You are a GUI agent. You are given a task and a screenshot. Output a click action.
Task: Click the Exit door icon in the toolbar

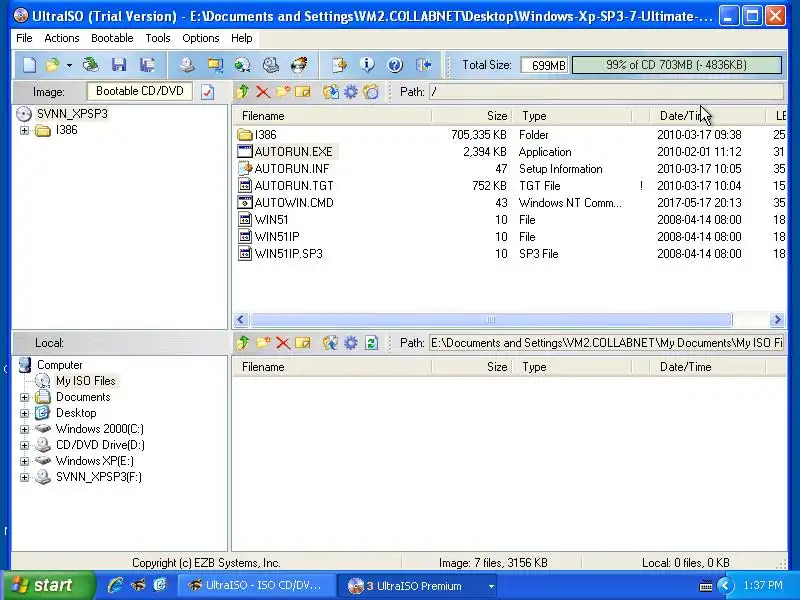pyautogui.click(x=423, y=65)
